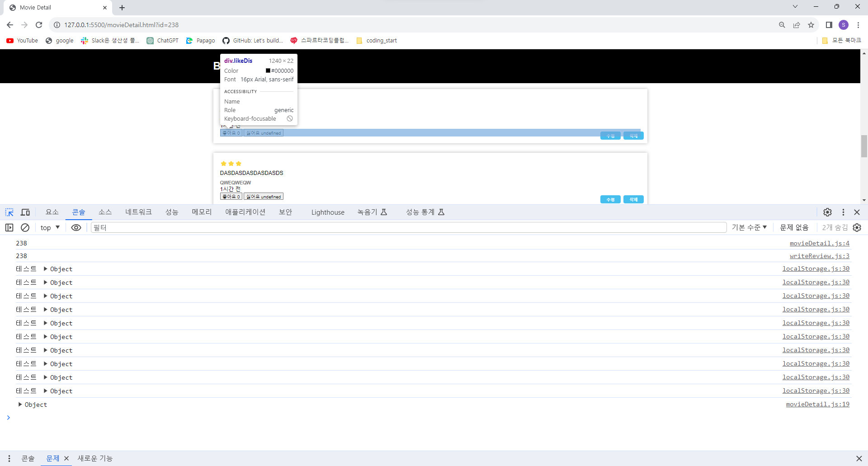Switch to the 성능 tab
This screenshot has width=868, height=466.
pos(172,212)
